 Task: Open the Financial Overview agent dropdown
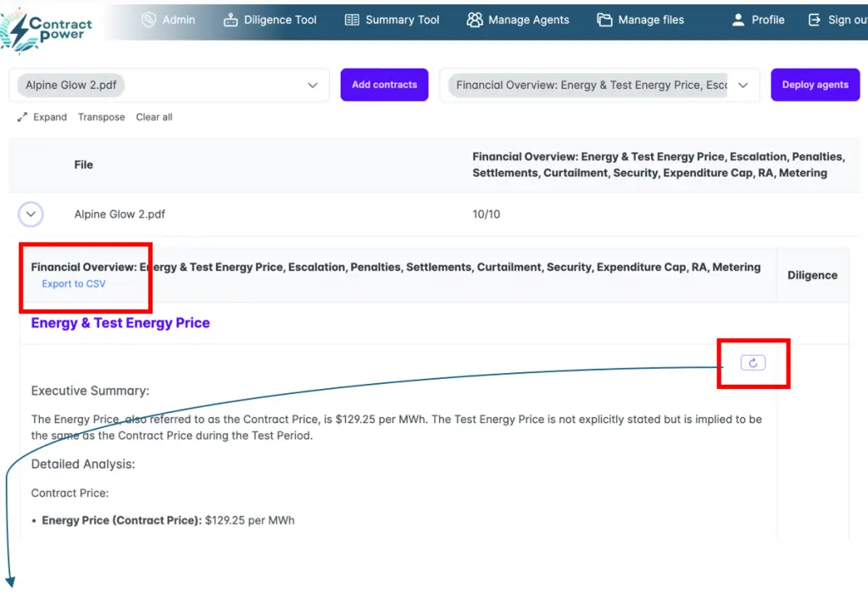[743, 86]
